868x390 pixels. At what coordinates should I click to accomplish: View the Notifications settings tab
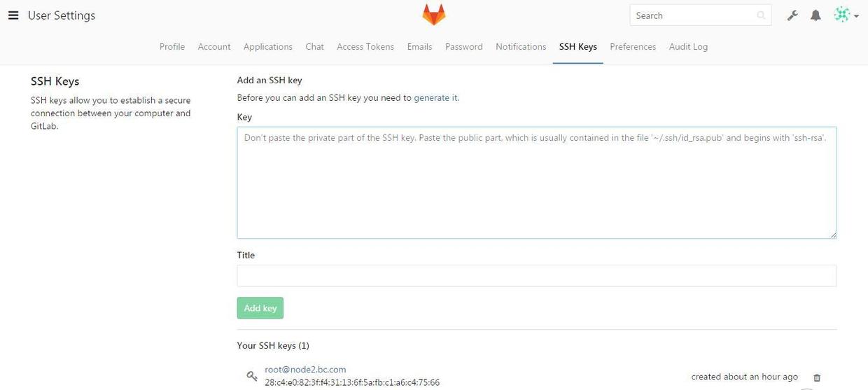pyautogui.click(x=521, y=47)
